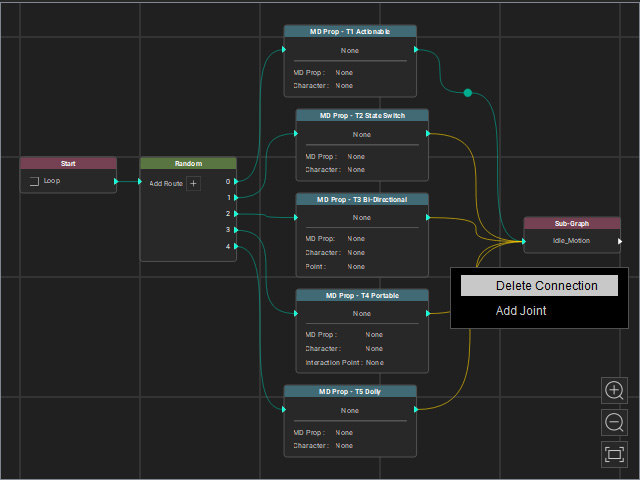Click the T2 State Switch node's input port
This screenshot has width=640, height=480.
click(296, 133)
